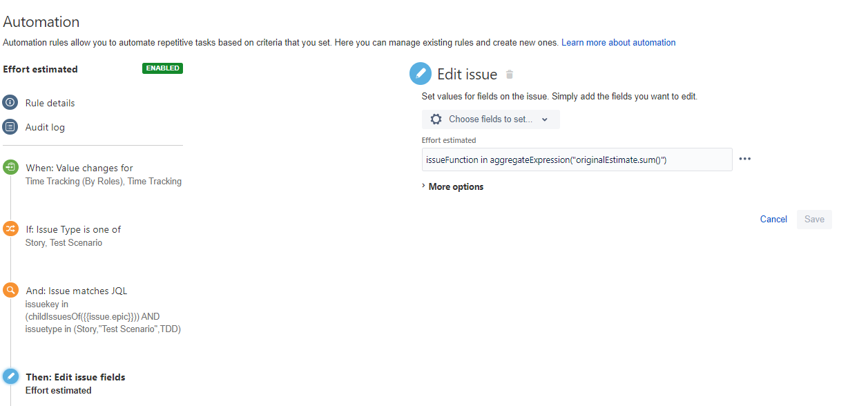
Task: Select the green trigger icon for Value changes
Action: pos(10,167)
